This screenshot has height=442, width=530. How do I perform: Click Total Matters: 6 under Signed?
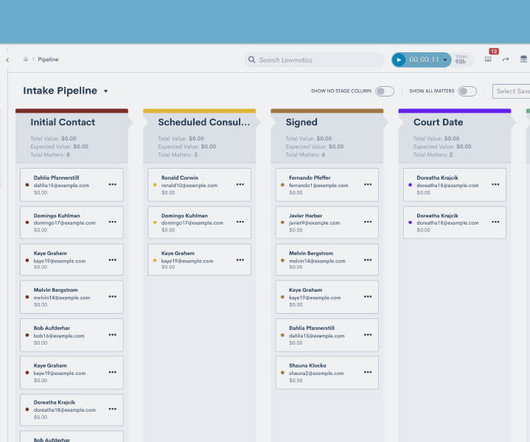(x=306, y=155)
